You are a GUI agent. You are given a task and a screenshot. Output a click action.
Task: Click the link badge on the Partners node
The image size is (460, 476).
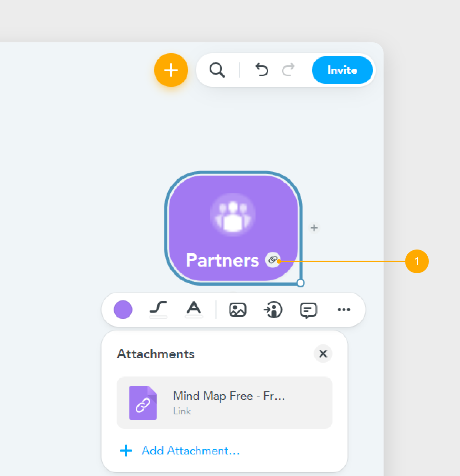(273, 260)
